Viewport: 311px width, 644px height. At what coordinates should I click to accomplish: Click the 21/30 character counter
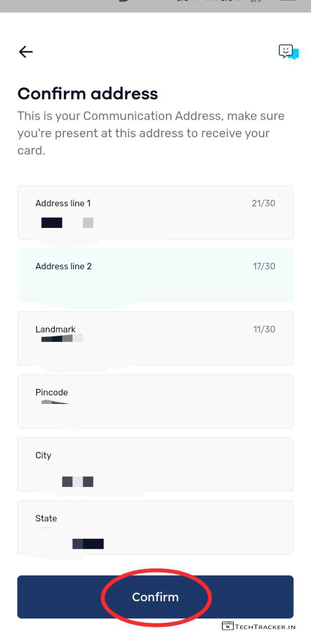[264, 203]
